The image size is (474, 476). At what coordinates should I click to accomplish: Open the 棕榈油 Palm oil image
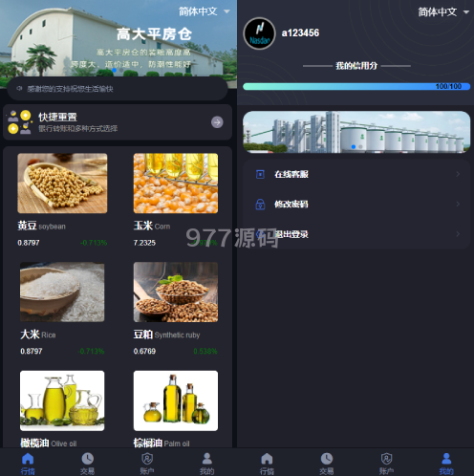click(x=176, y=400)
